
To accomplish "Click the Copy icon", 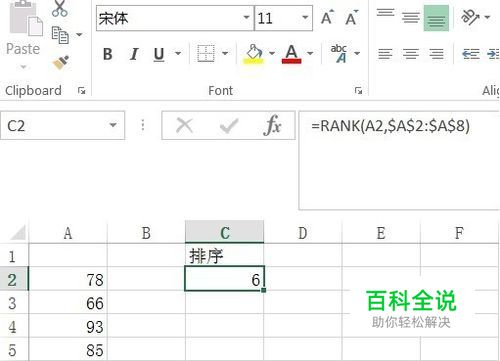I will [x=60, y=35].
